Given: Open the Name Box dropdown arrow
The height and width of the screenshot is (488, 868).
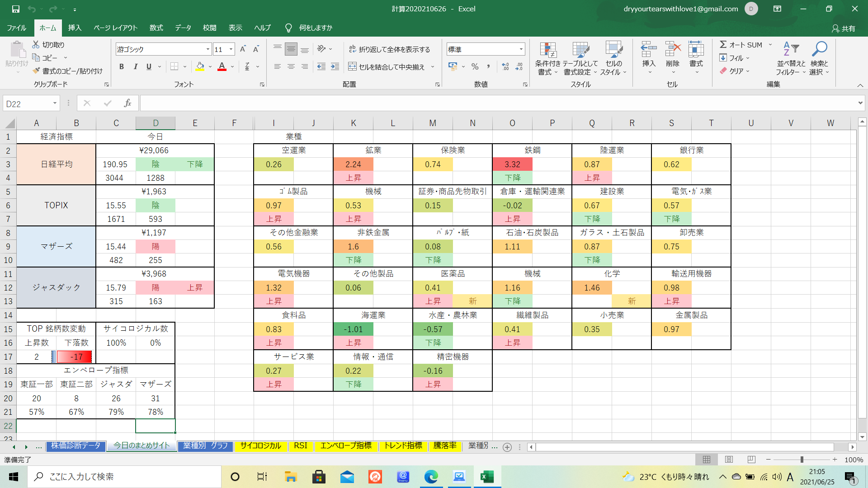Looking at the screenshot, I should coord(55,103).
